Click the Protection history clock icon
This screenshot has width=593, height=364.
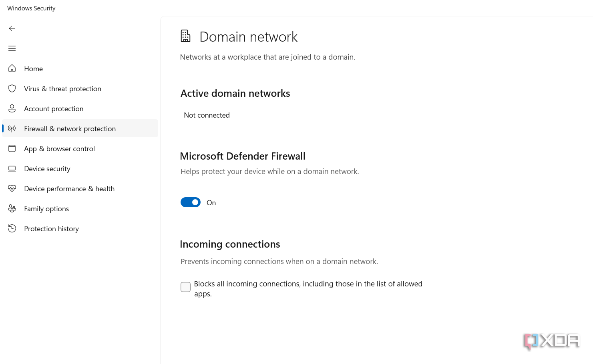[x=12, y=228]
